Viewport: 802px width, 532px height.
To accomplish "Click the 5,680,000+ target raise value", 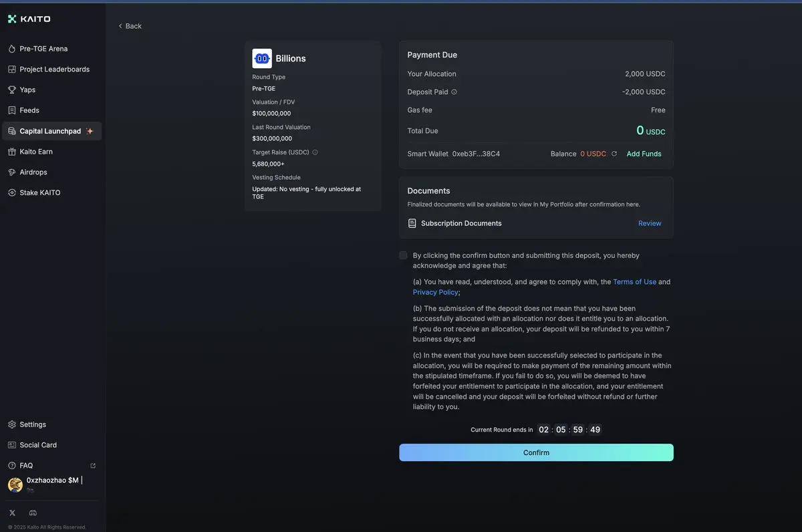I will click(x=268, y=164).
